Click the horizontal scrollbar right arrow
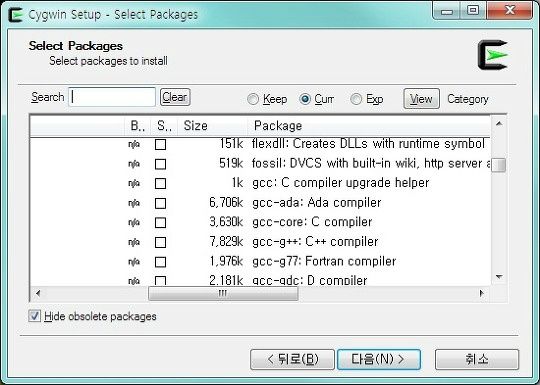This screenshot has height=385, width=540. tap(481, 293)
